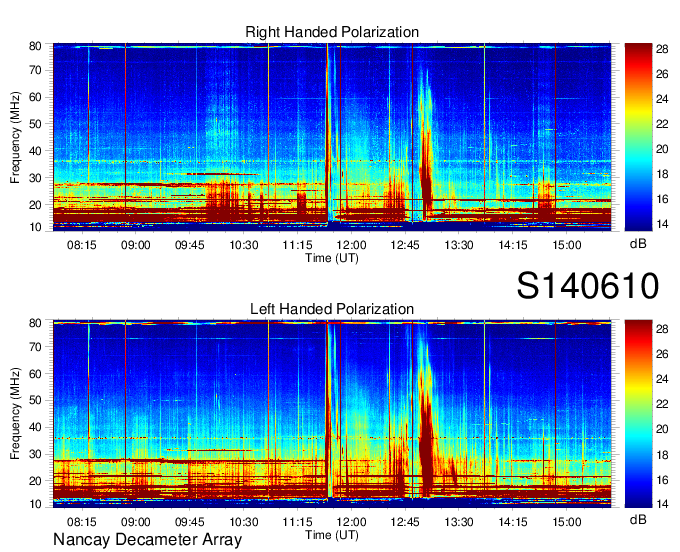Click 16 dB tick on Right Handed colorbar
The height and width of the screenshot is (552, 680).
pyautogui.click(x=662, y=199)
